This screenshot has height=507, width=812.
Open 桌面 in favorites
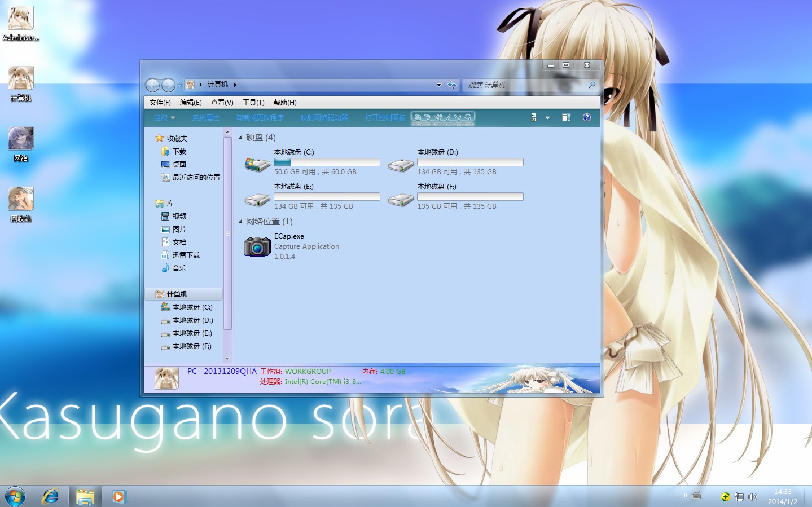179,165
